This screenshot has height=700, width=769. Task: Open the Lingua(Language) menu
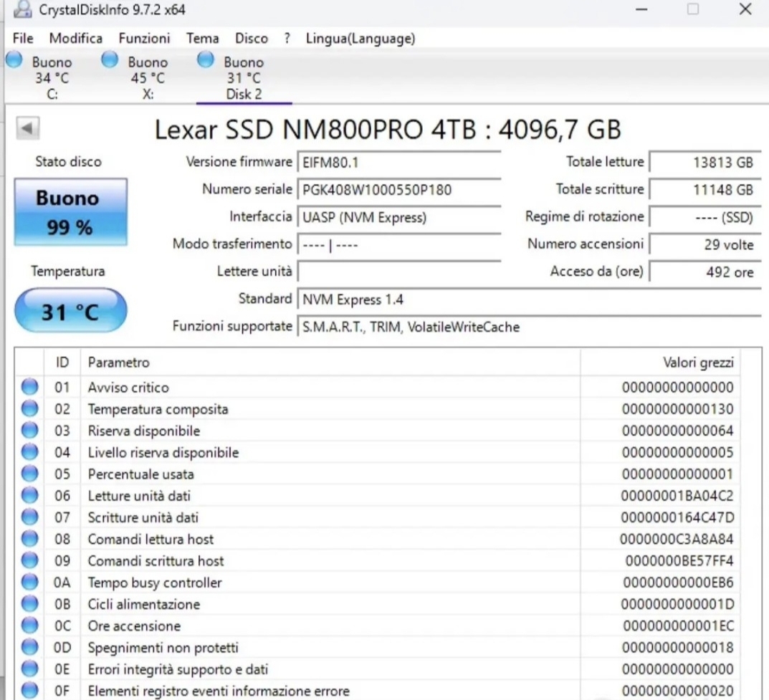[360, 39]
